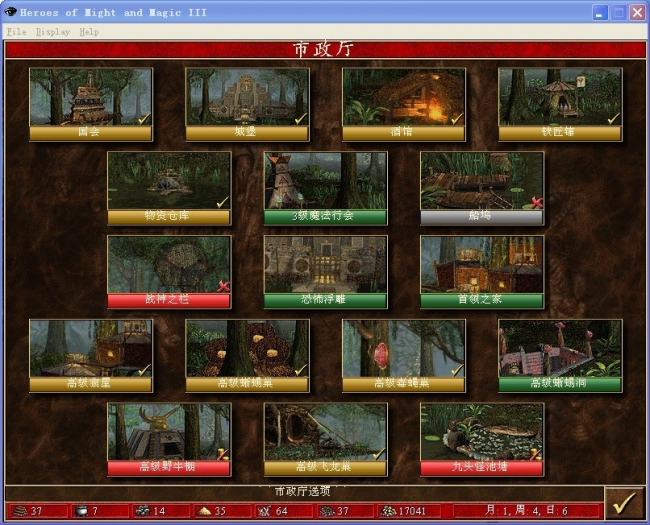Viewport: 650px width, 525px height.
Task: Open the Display menu
Action: 53,32
